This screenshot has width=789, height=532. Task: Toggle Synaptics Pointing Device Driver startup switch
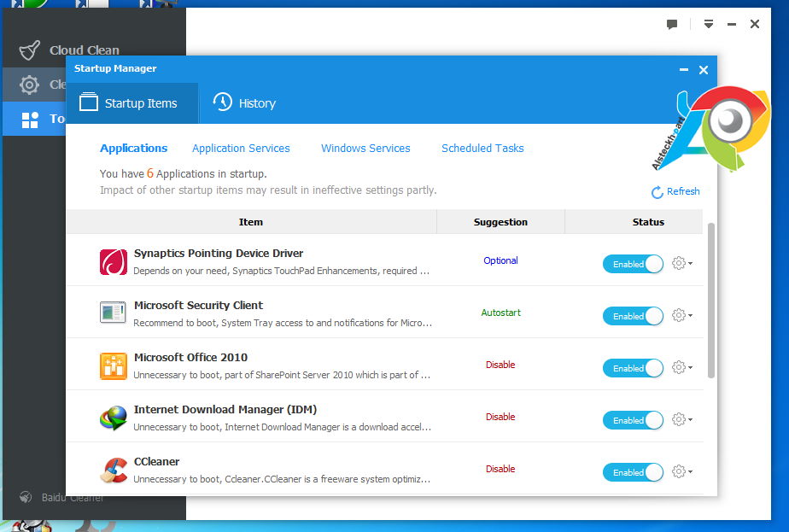[633, 264]
